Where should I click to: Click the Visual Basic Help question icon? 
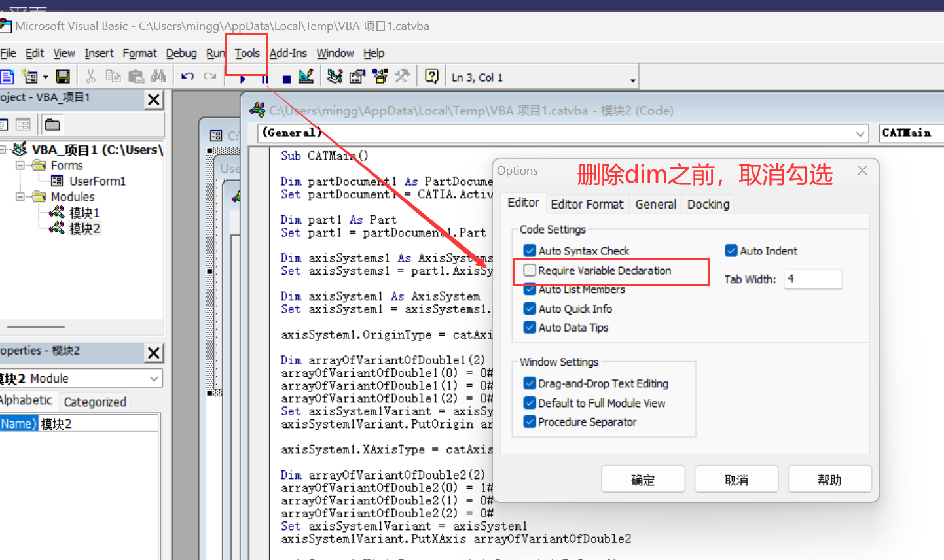[x=431, y=77]
